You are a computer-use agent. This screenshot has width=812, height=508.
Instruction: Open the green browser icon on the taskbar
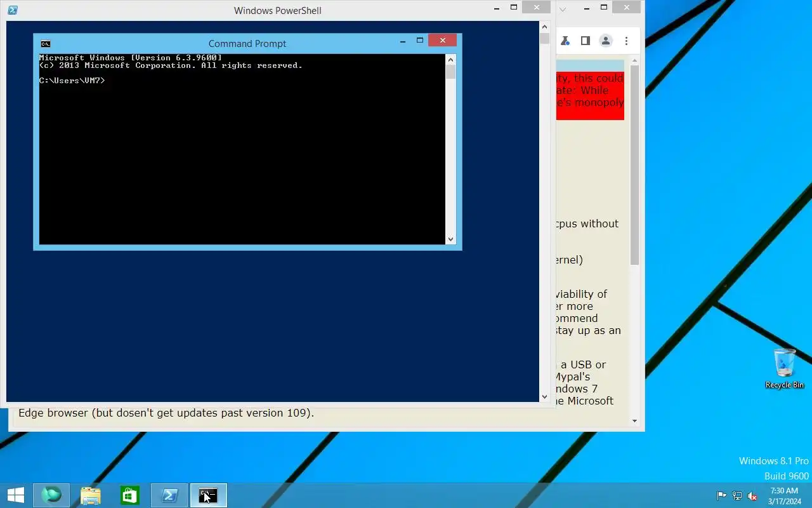point(51,495)
